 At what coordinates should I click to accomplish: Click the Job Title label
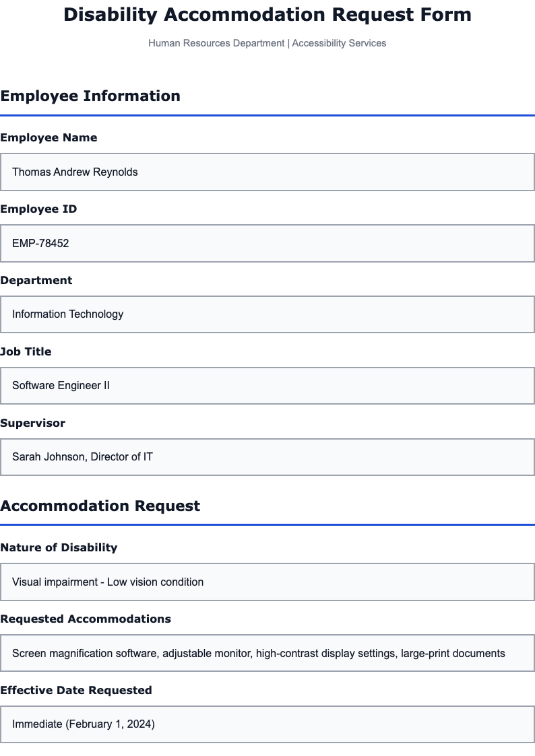pos(26,351)
